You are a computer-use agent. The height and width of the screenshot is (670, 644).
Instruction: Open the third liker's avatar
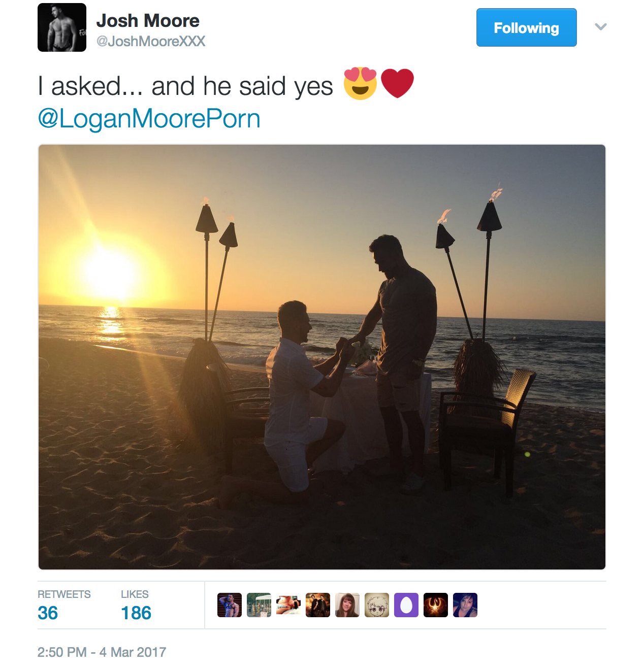(288, 605)
